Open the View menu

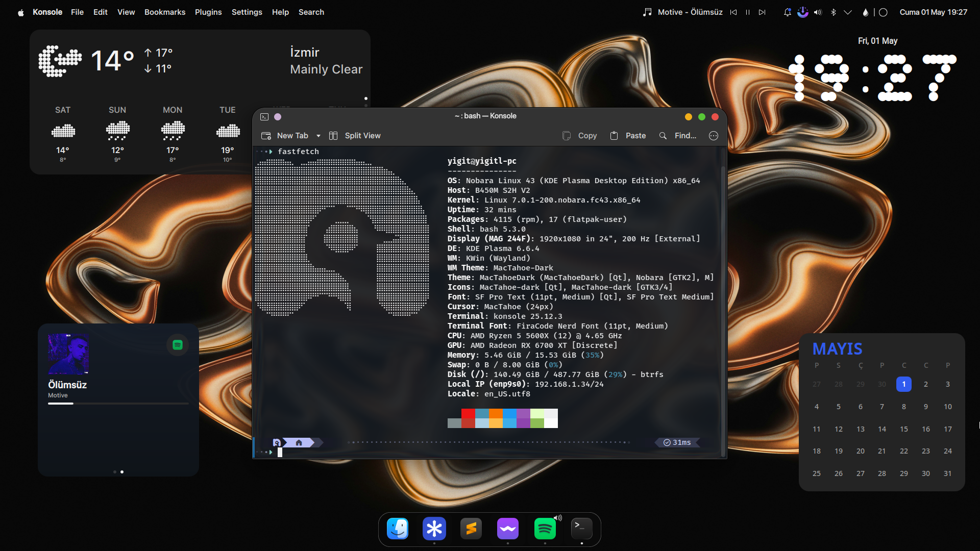pos(126,12)
